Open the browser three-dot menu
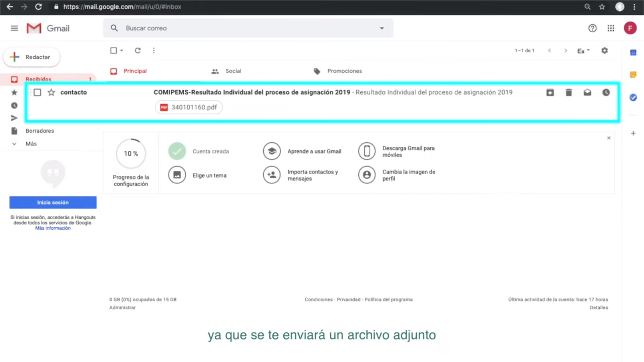This screenshot has height=362, width=644. (x=634, y=7)
